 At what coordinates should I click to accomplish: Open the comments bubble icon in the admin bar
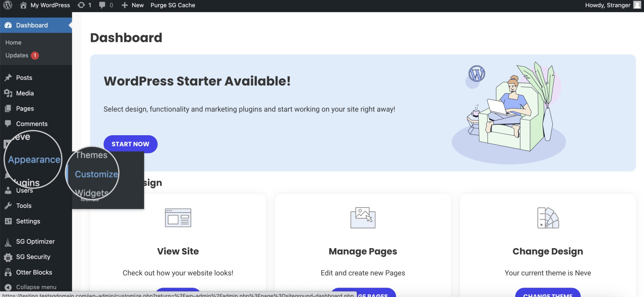(102, 5)
